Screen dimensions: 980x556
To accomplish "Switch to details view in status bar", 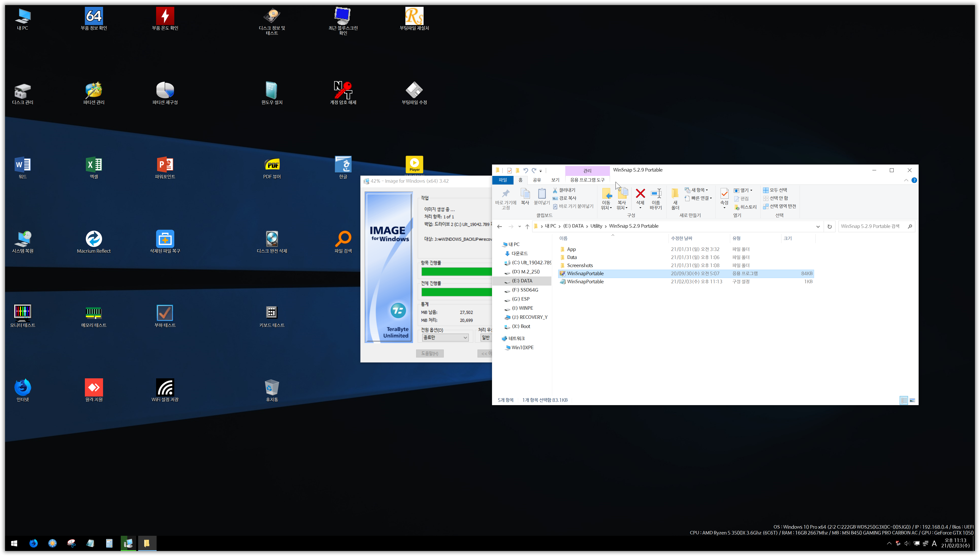I will [903, 400].
